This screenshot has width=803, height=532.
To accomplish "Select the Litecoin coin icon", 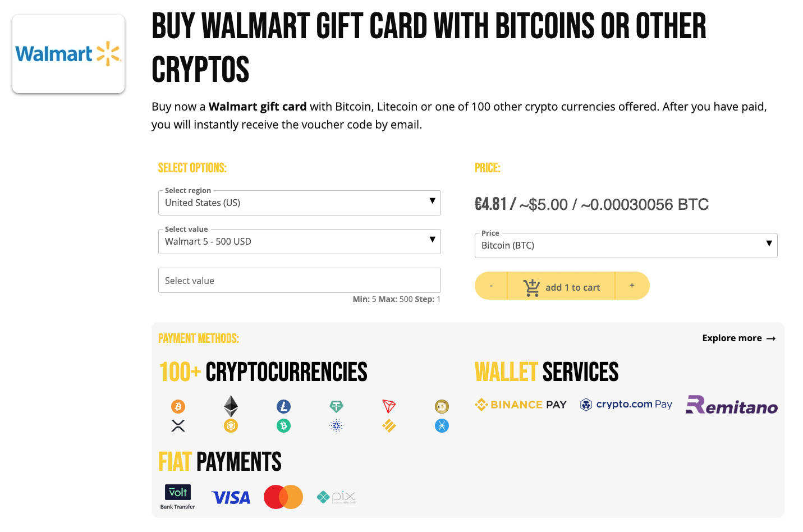I will (283, 406).
